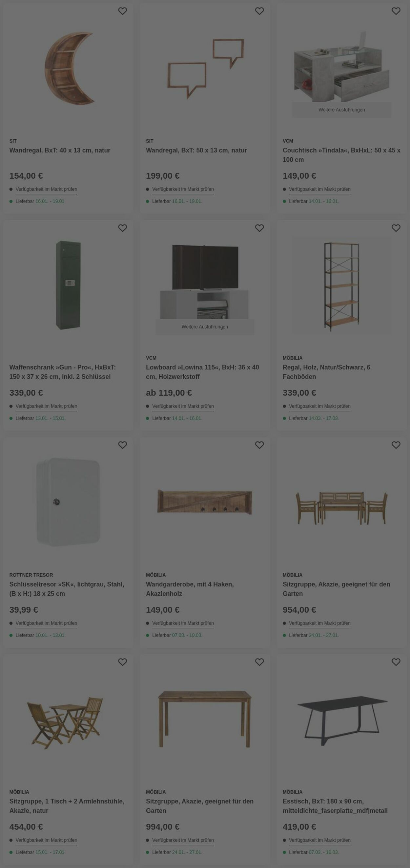Wishlist the Wandgarderobe with 4 Haken

click(x=259, y=445)
